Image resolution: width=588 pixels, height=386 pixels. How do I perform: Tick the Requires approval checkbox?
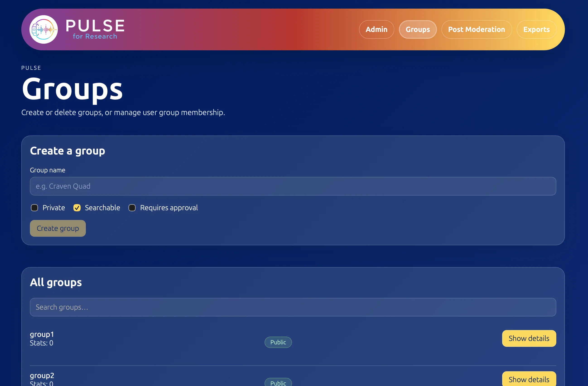tap(132, 208)
